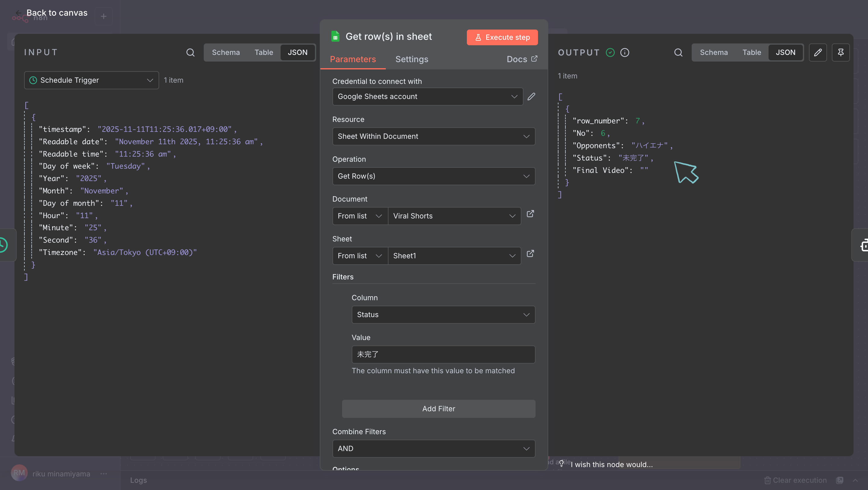The height and width of the screenshot is (490, 868).
Task: Edit credential with pencil icon
Action: pyautogui.click(x=531, y=97)
